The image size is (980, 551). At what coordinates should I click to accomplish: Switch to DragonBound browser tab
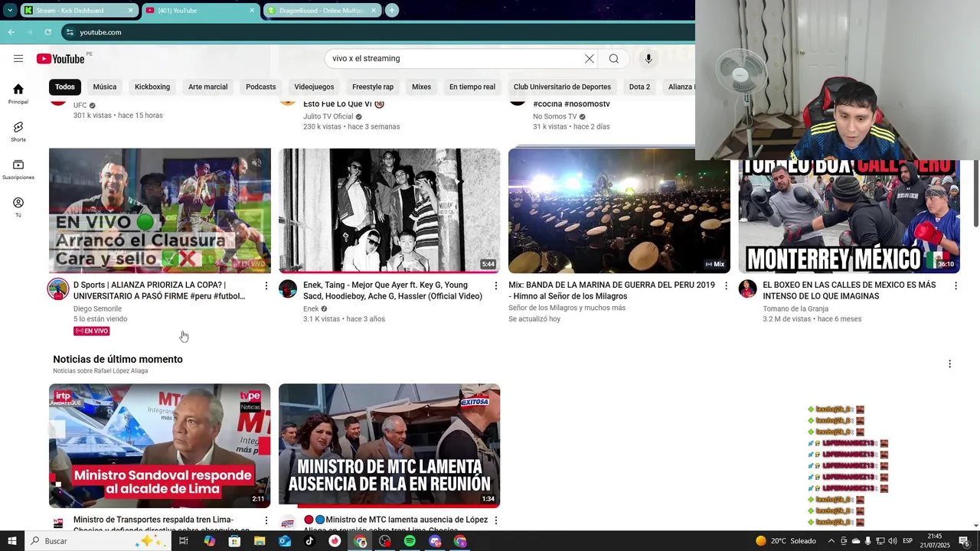[x=322, y=11]
